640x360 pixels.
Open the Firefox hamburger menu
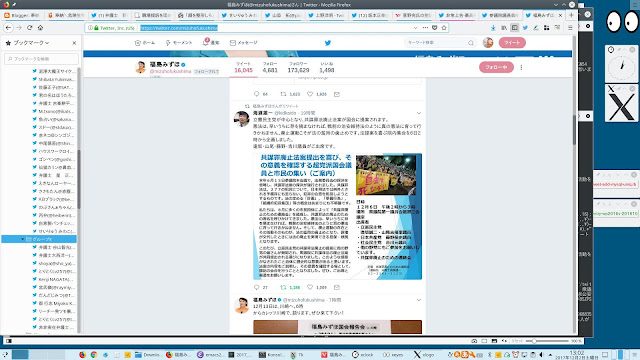click(570, 28)
